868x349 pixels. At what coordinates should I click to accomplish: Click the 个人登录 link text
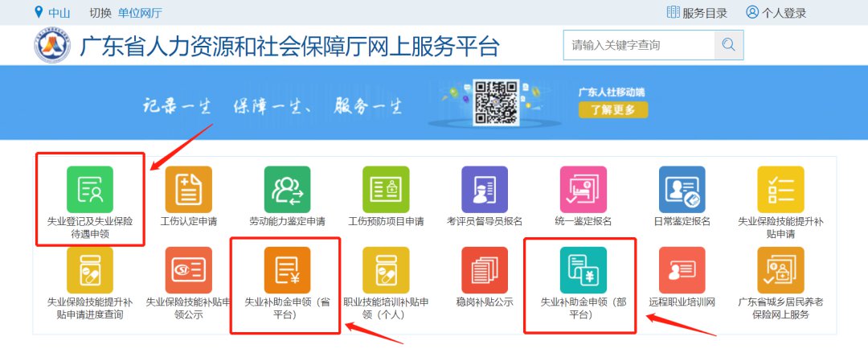pyautogui.click(x=784, y=13)
